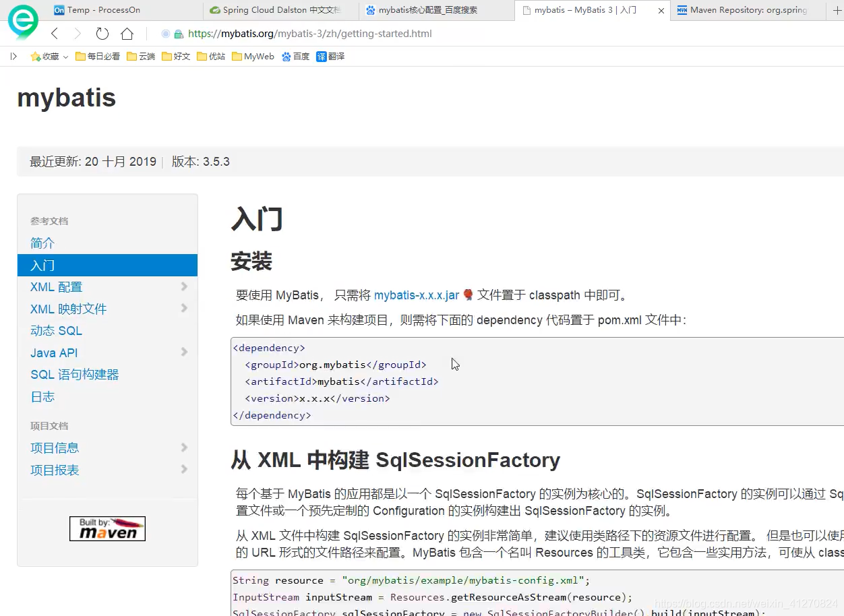Click the green lock security icon
Image resolution: width=844 pixels, height=616 pixels.
179,34
